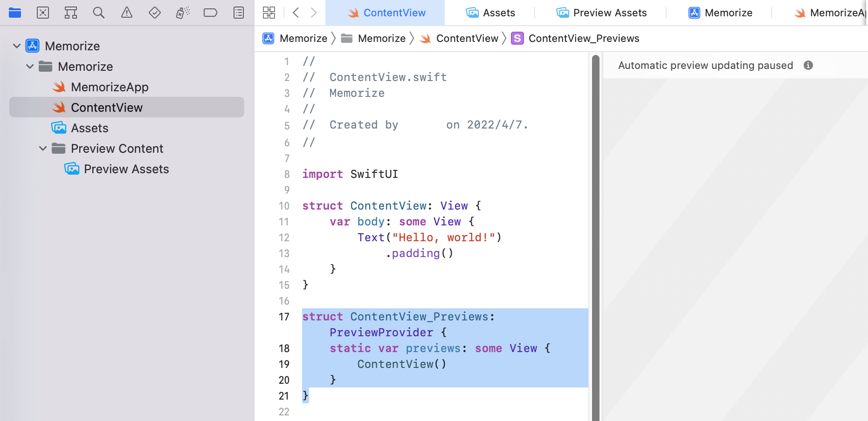Viewport: 868px width, 421px height.
Task: Click the editor vertical scrollbar
Action: point(595,238)
